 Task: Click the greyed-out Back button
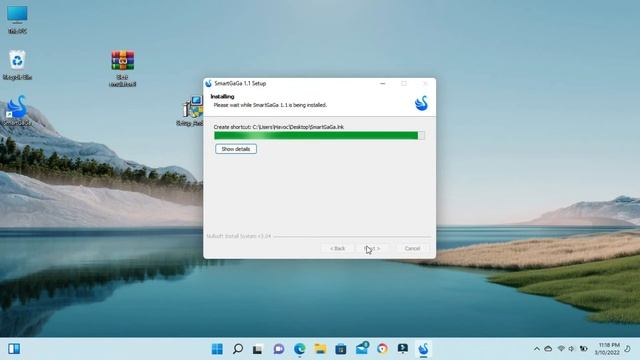(338, 248)
